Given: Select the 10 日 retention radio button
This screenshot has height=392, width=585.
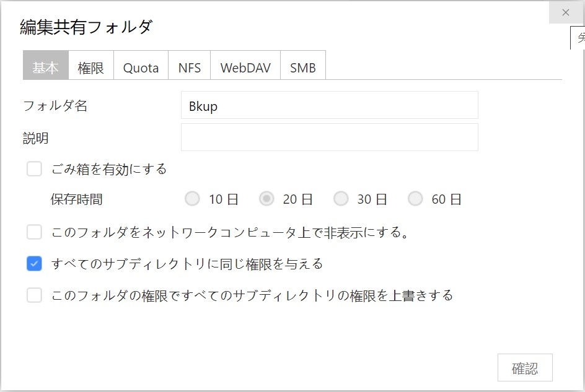Looking at the screenshot, I should coord(193,199).
